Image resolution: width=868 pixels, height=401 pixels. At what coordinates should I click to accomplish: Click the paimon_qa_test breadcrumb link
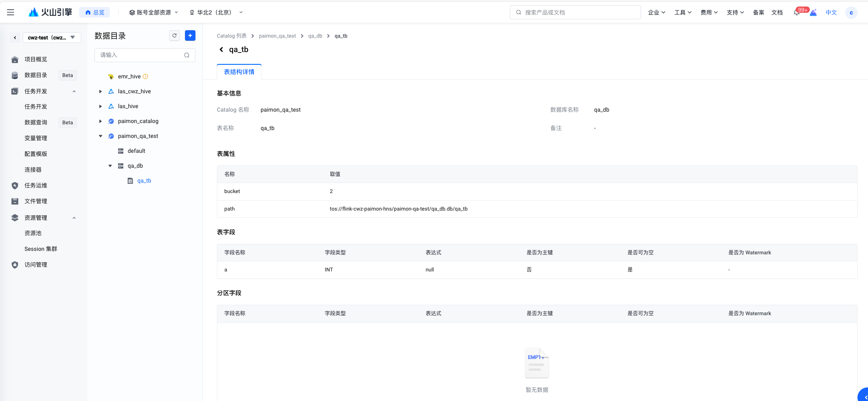pyautogui.click(x=277, y=36)
